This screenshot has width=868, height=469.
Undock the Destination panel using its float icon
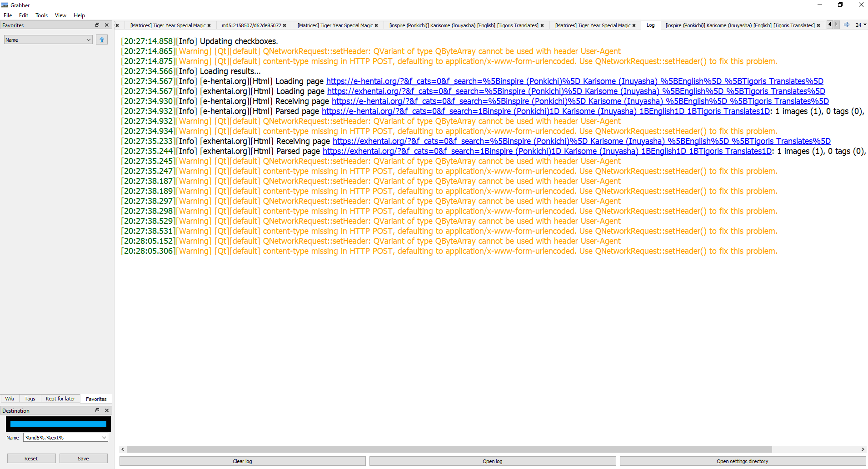coord(97,410)
